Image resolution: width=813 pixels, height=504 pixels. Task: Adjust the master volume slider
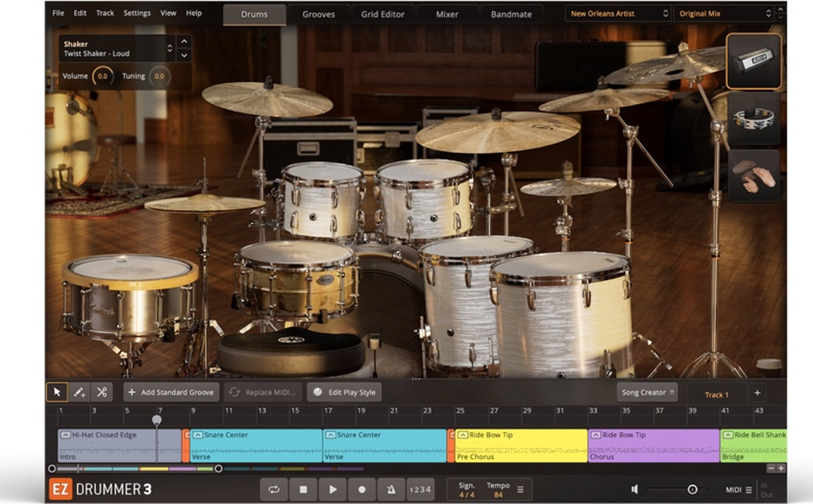coord(692,490)
